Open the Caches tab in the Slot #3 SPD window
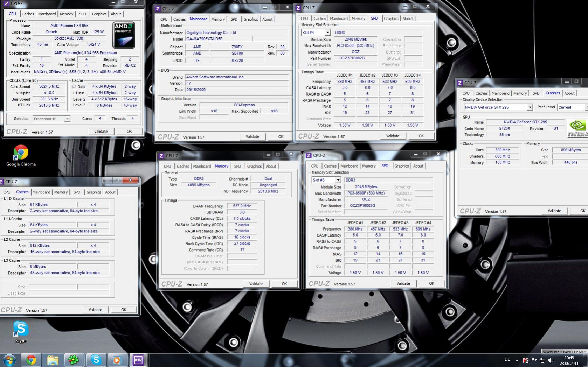This screenshot has width=588, height=367. click(x=330, y=166)
